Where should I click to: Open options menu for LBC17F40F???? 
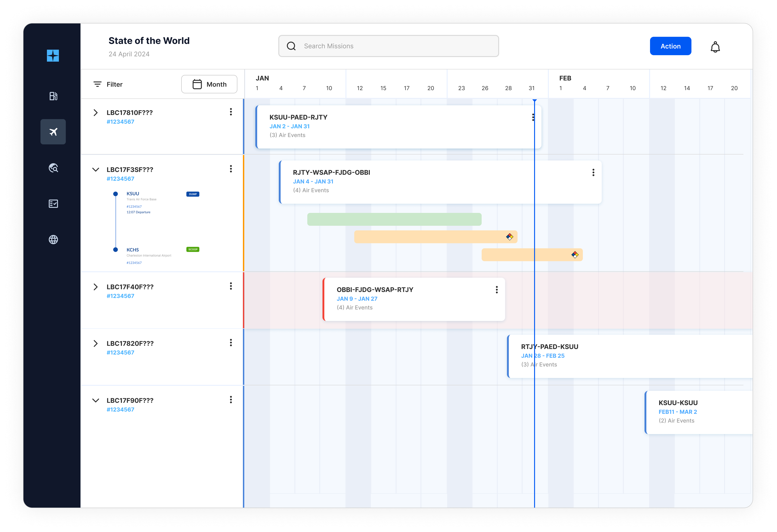(x=231, y=286)
